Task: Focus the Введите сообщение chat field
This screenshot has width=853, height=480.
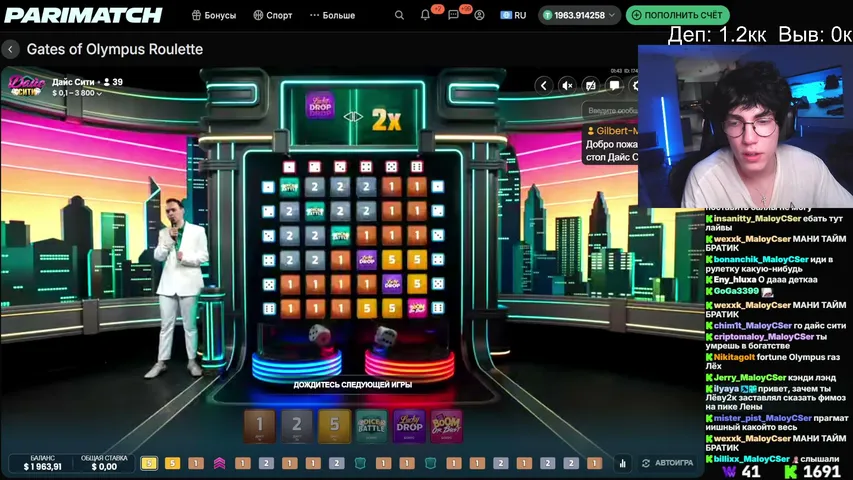Action: (610, 110)
